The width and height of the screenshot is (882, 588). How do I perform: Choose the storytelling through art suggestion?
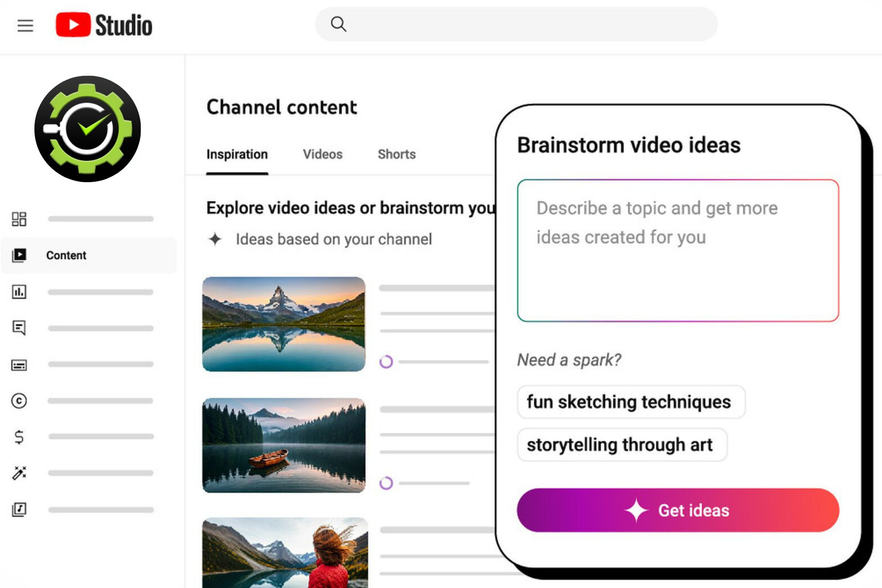(622, 445)
